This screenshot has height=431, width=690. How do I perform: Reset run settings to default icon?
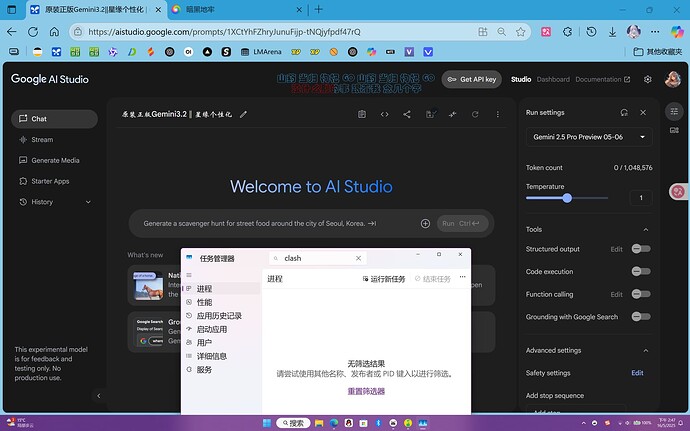click(624, 113)
